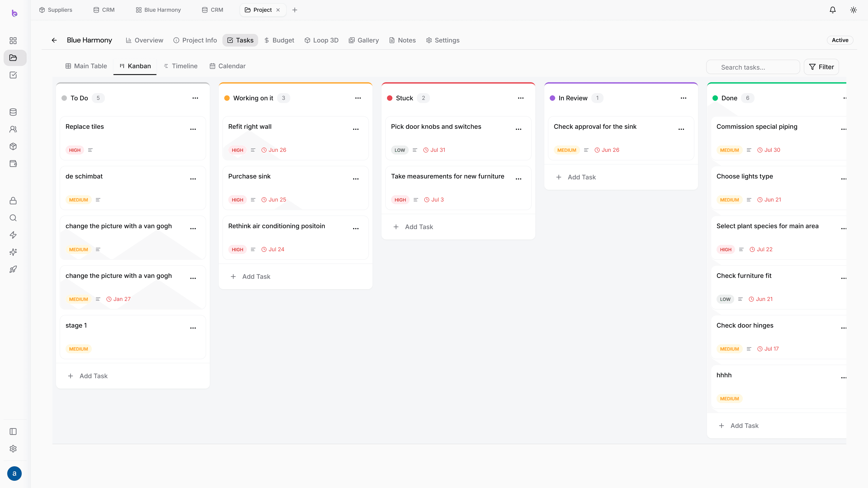Open the Notes section

(403, 40)
